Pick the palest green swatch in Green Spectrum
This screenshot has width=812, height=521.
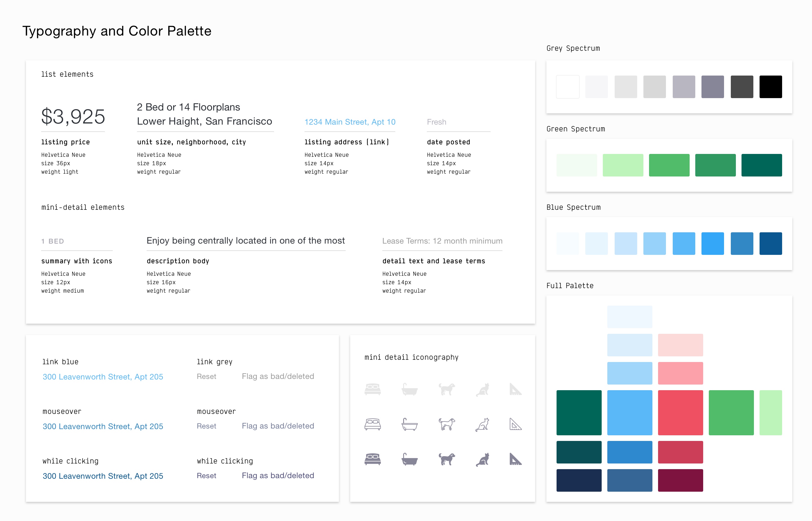pyautogui.click(x=577, y=165)
